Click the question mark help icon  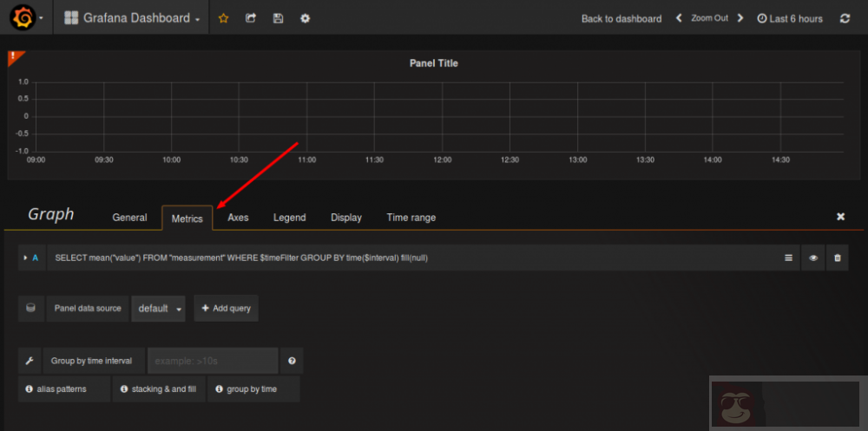point(292,361)
